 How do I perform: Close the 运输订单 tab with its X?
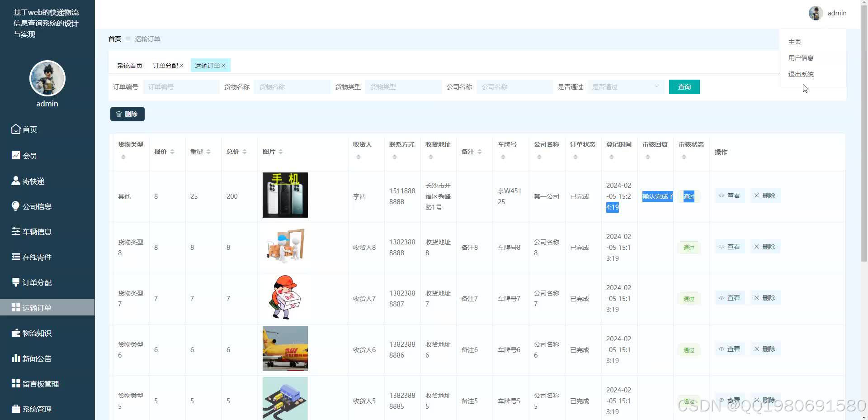(x=223, y=66)
